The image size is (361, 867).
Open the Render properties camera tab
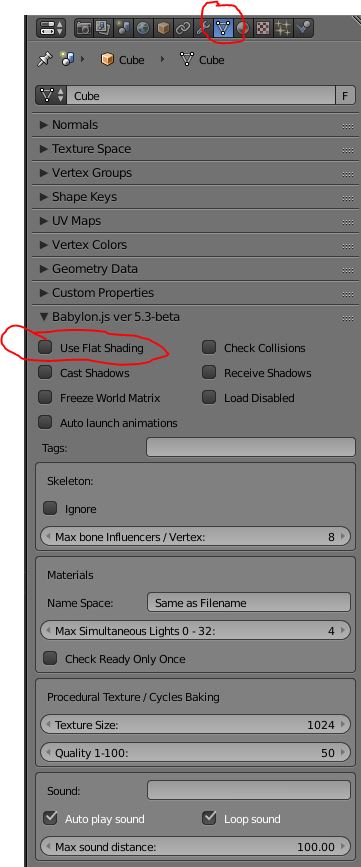(83, 28)
